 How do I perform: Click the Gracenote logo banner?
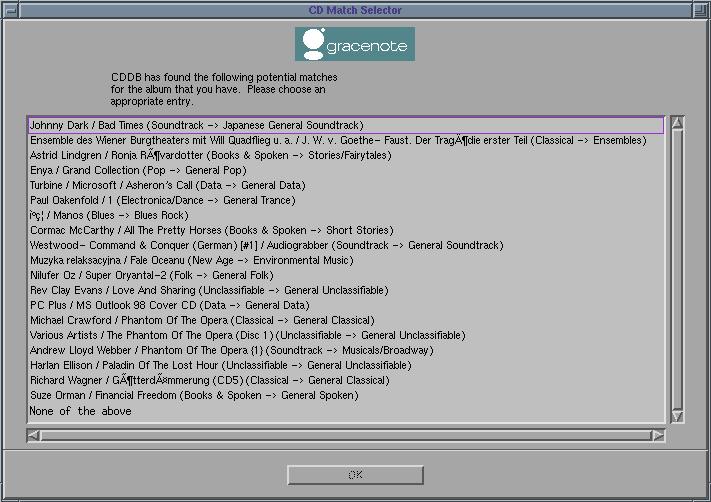click(x=355, y=44)
